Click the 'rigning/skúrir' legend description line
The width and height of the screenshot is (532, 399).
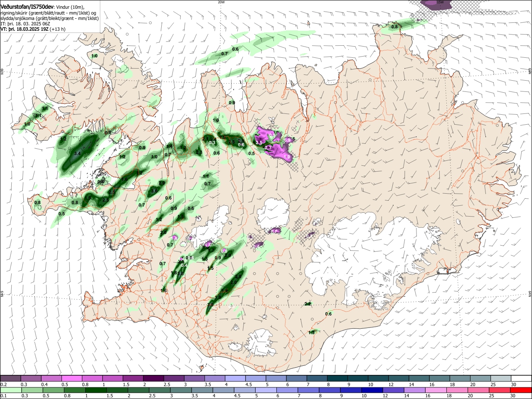pos(48,13)
